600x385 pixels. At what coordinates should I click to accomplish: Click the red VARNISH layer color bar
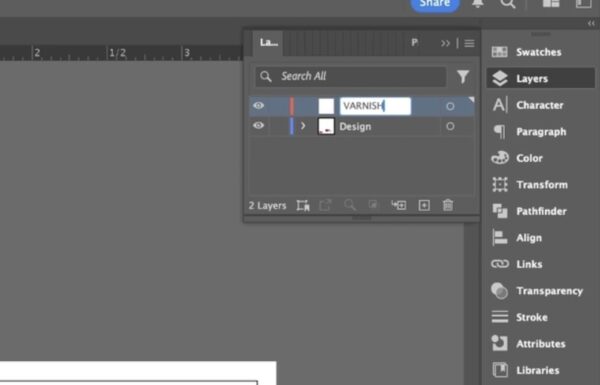click(292, 106)
